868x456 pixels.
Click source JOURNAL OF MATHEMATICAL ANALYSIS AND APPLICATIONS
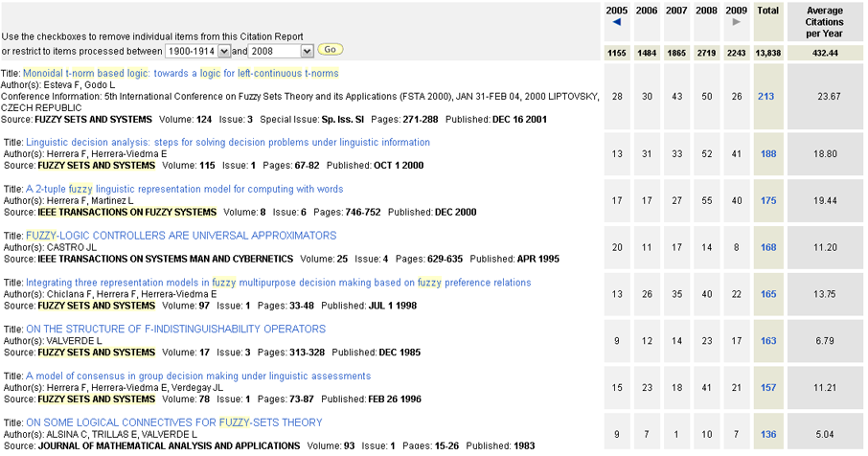169,445
